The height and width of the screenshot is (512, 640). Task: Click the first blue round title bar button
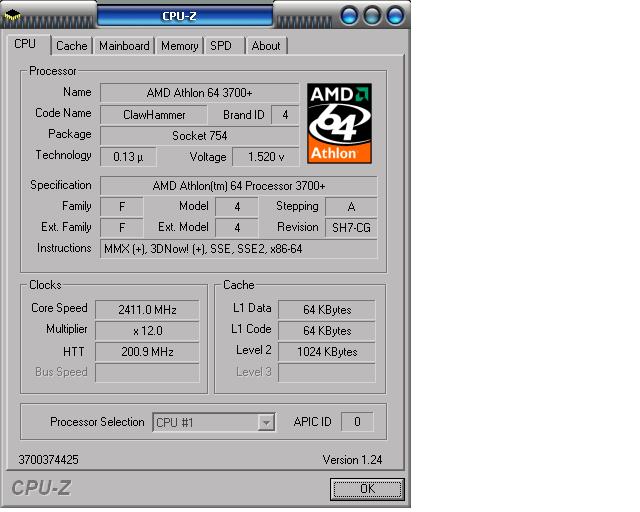pyautogui.click(x=349, y=16)
